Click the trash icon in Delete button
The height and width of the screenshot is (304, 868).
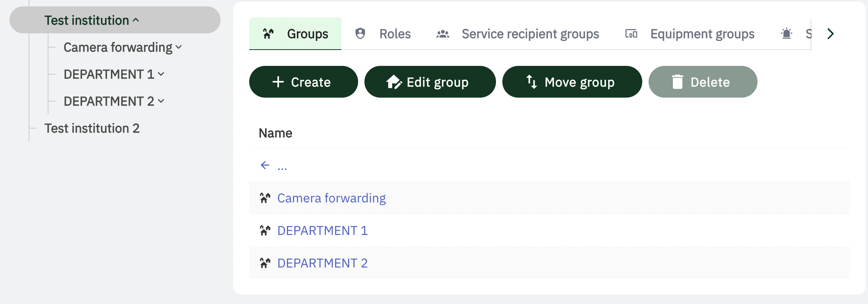pos(678,82)
